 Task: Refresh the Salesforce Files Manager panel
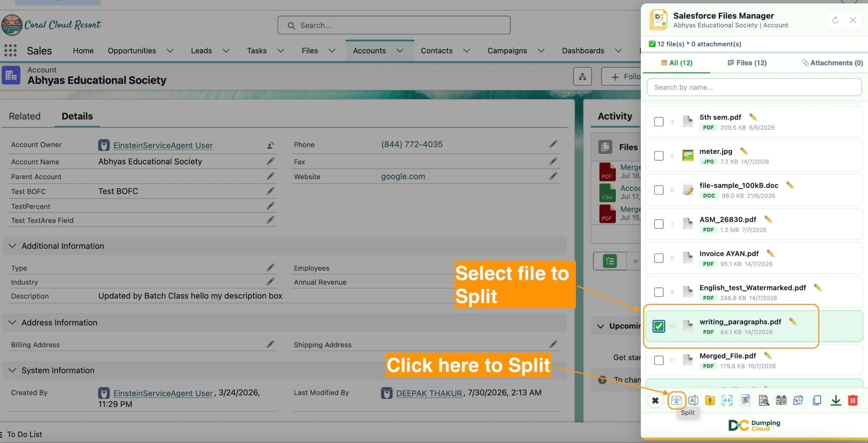coord(835,20)
